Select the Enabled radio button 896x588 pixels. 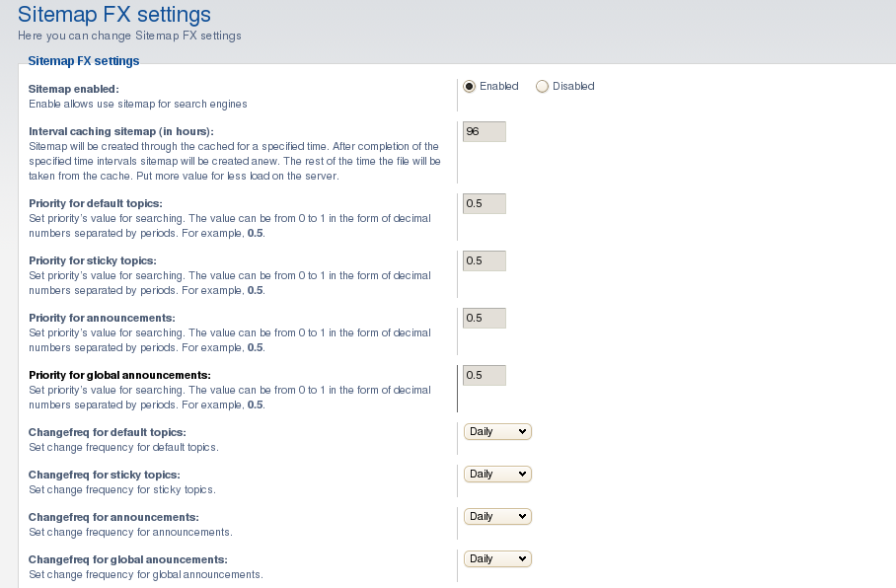(469, 86)
